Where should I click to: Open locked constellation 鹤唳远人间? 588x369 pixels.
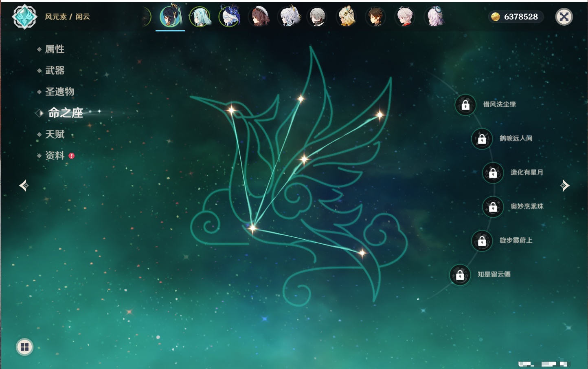coord(482,139)
